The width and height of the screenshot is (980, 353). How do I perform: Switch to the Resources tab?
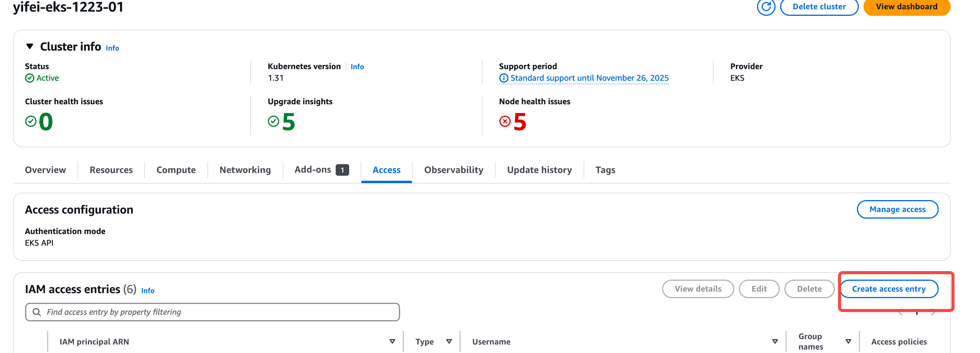111,170
